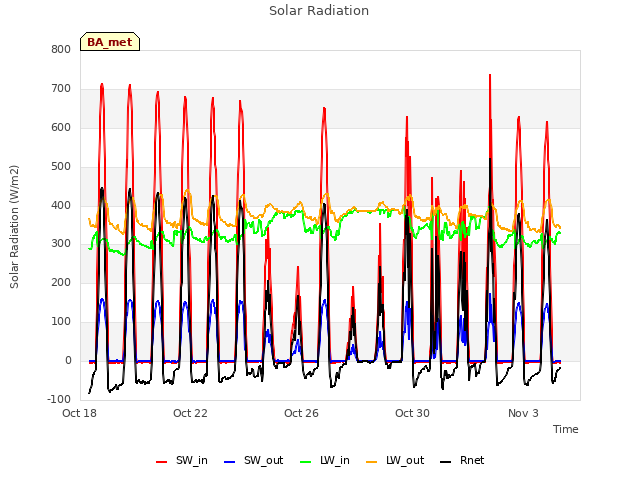Click the 800 y-axis tick label
Screen dimensions: 640x480
[x=61, y=50]
